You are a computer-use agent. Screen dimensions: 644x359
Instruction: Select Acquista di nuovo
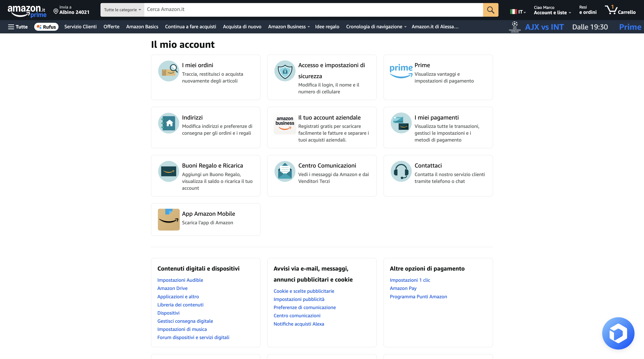(242, 27)
